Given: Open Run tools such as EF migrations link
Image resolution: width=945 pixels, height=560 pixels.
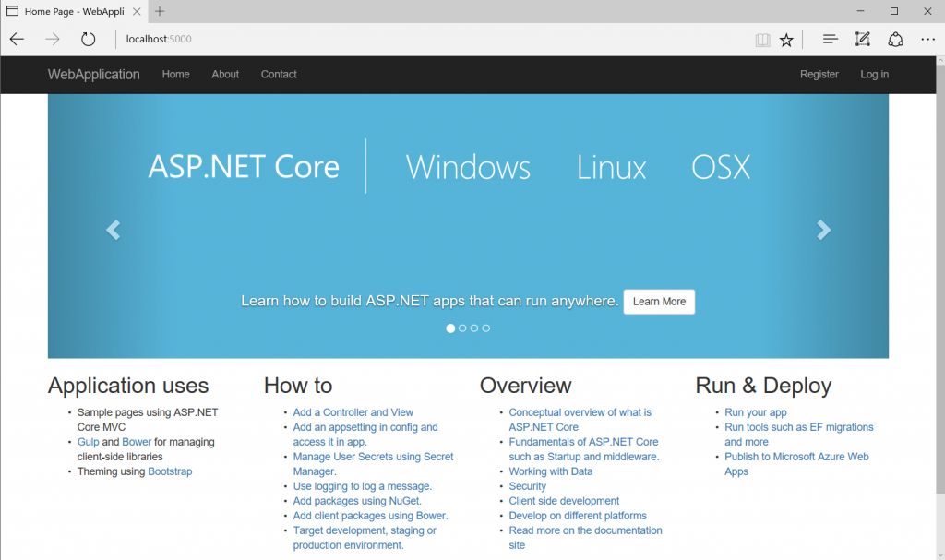Looking at the screenshot, I should pos(798,435).
